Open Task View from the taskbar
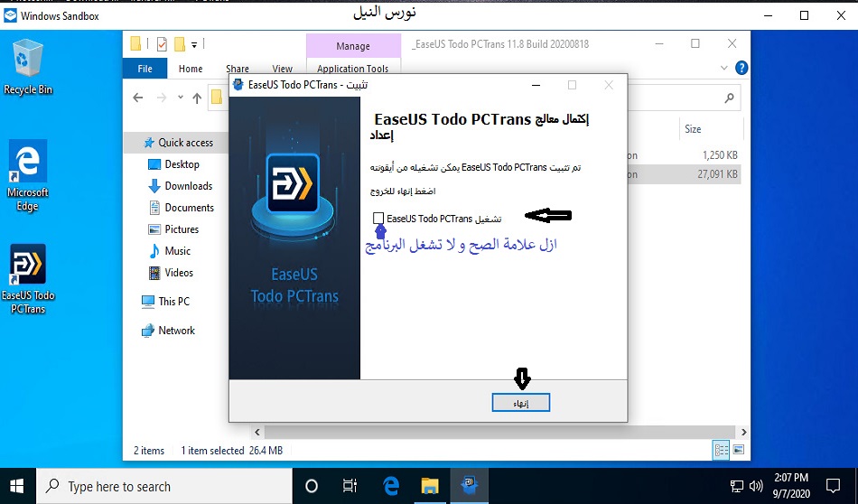This screenshot has height=504, width=858. [x=350, y=486]
